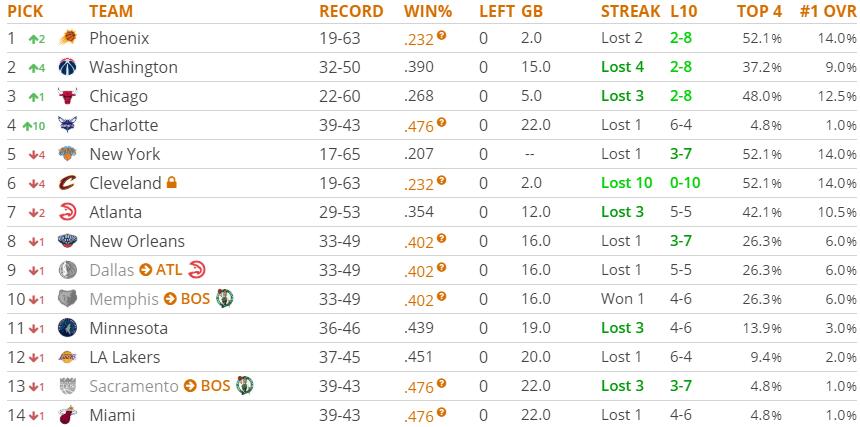The width and height of the screenshot is (860, 427).
Task: Click the Charlotte Hornets logo
Action: (x=67, y=125)
